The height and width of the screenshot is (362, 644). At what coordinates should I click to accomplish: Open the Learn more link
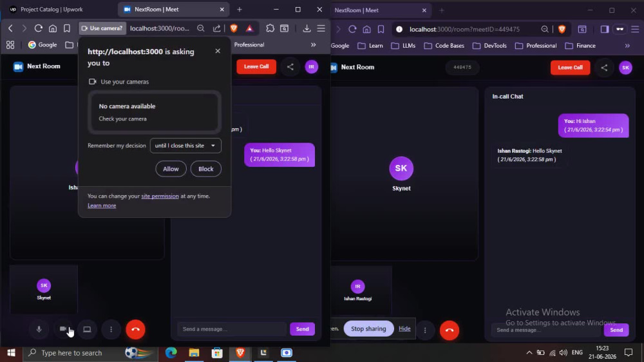tap(102, 205)
